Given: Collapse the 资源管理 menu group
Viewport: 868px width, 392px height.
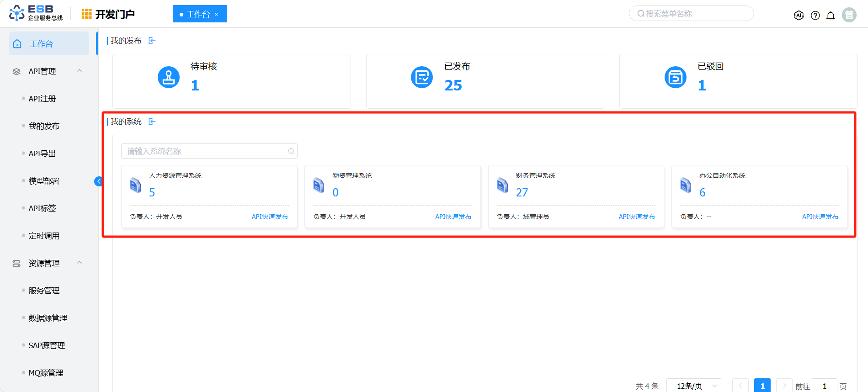Looking at the screenshot, I should click(x=80, y=263).
